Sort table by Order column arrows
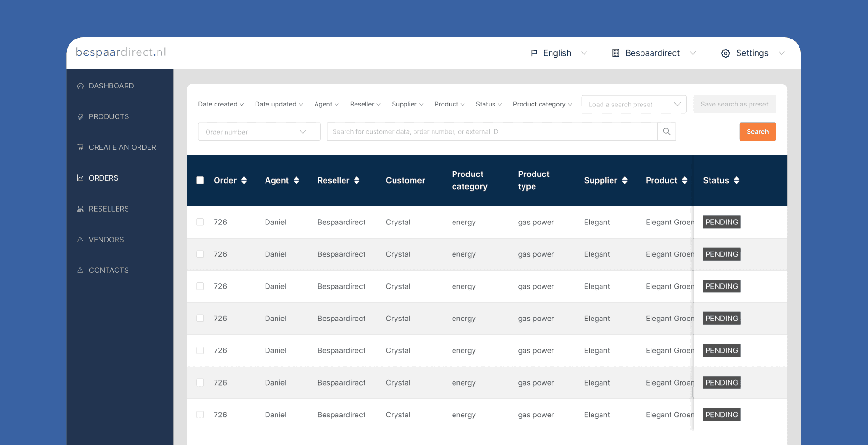 [244, 180]
